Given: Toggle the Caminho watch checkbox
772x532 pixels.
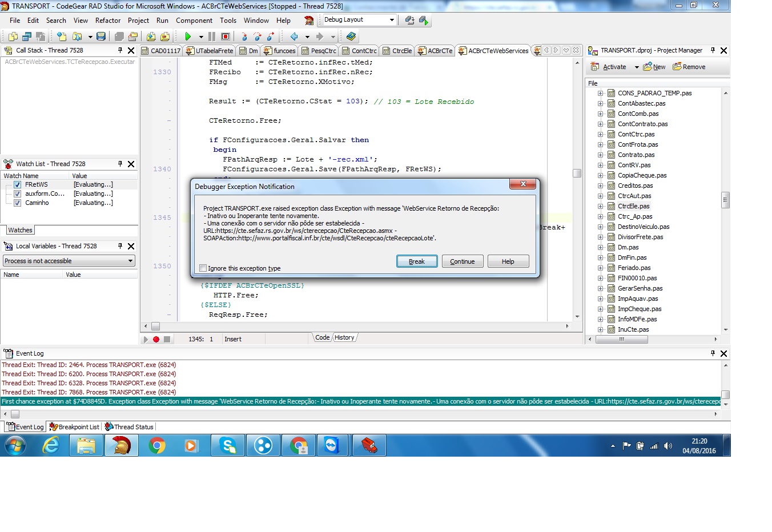Looking at the screenshot, I should tap(18, 203).
